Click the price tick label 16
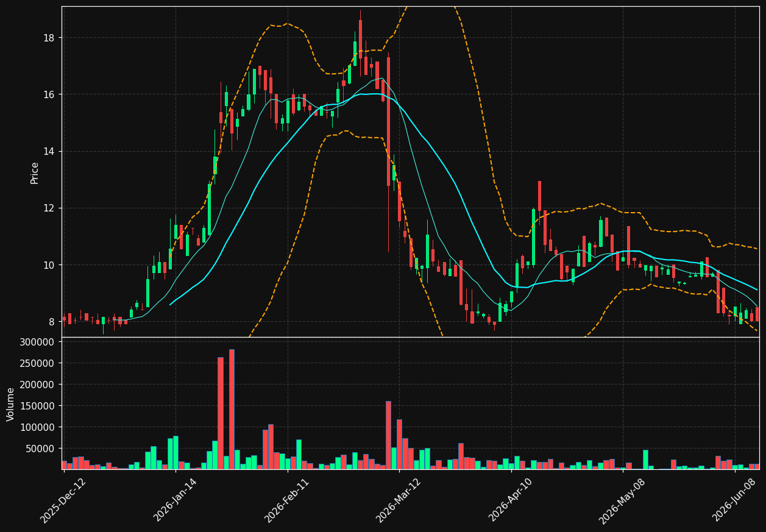766x532 pixels. click(x=49, y=94)
